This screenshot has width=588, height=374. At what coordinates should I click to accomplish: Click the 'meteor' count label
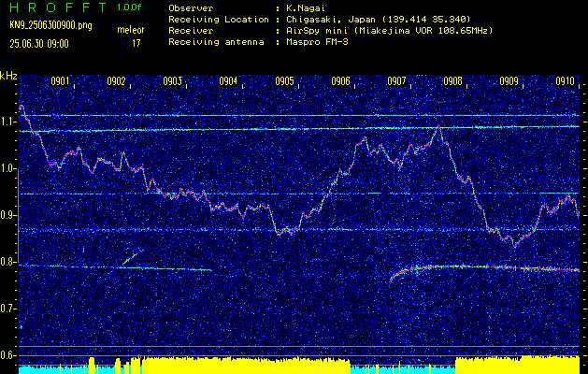coord(131,30)
